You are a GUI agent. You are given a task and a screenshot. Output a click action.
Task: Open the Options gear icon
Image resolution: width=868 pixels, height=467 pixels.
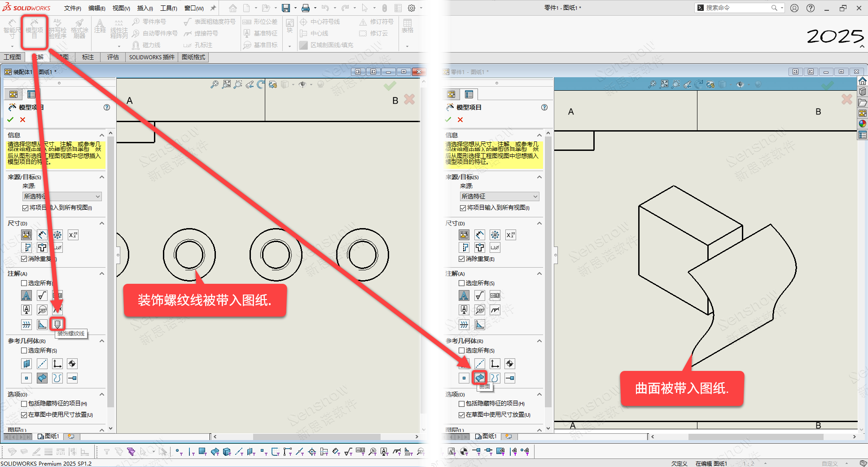click(x=412, y=8)
